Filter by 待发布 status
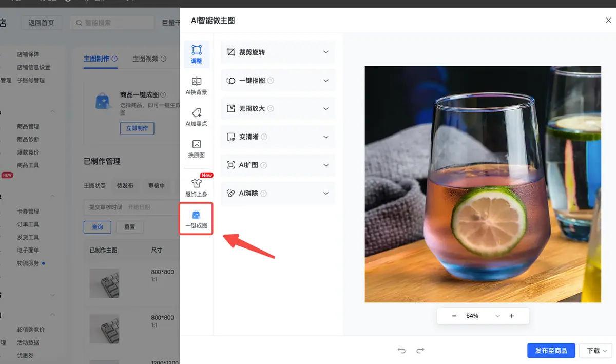616x364 pixels. click(x=125, y=185)
